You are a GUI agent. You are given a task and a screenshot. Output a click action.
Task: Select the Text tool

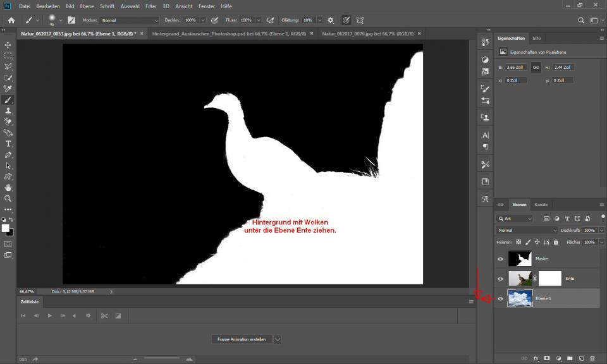[x=8, y=143]
